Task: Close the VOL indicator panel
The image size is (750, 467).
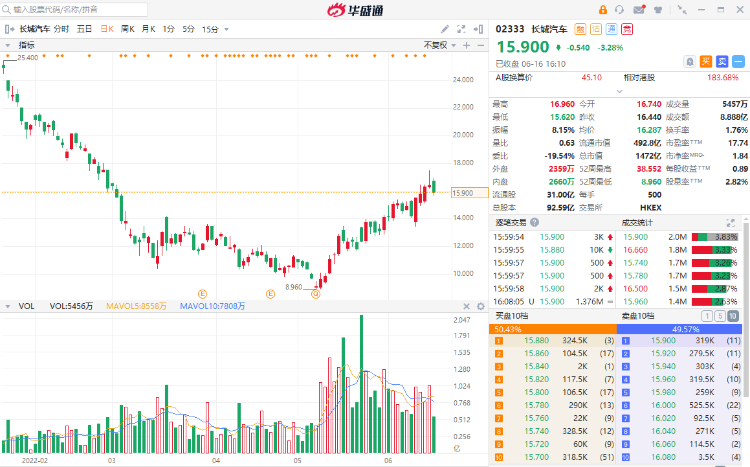Action: click(x=467, y=306)
